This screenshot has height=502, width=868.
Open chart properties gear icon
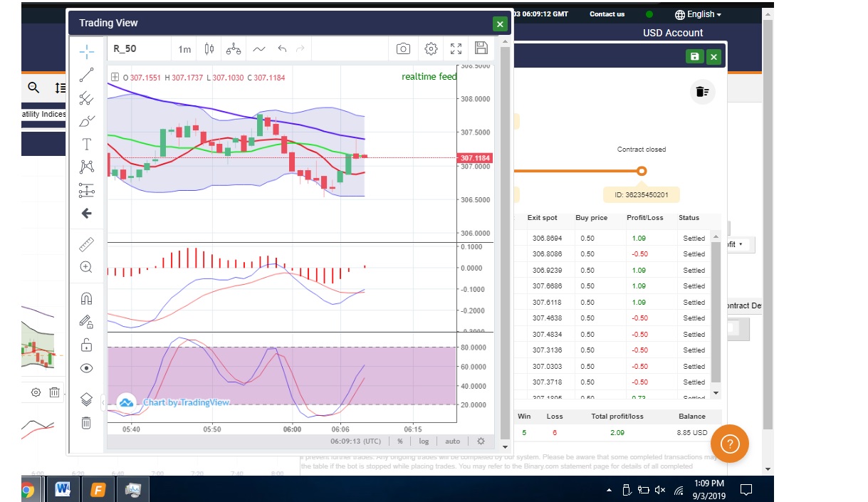(431, 48)
